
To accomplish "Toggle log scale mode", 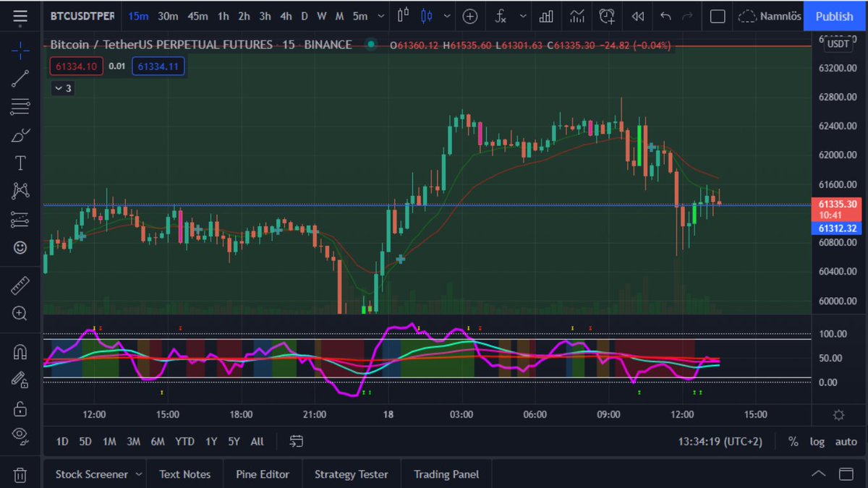I will point(817,441).
